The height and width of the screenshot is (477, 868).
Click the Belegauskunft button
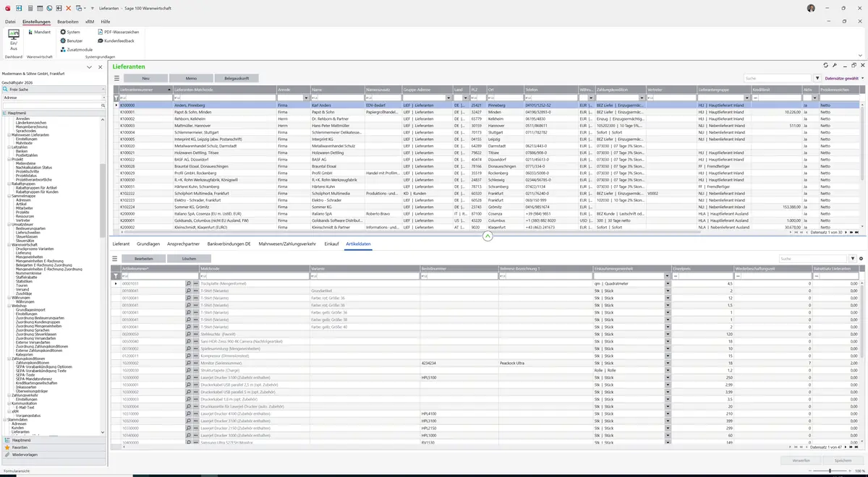[x=237, y=78]
